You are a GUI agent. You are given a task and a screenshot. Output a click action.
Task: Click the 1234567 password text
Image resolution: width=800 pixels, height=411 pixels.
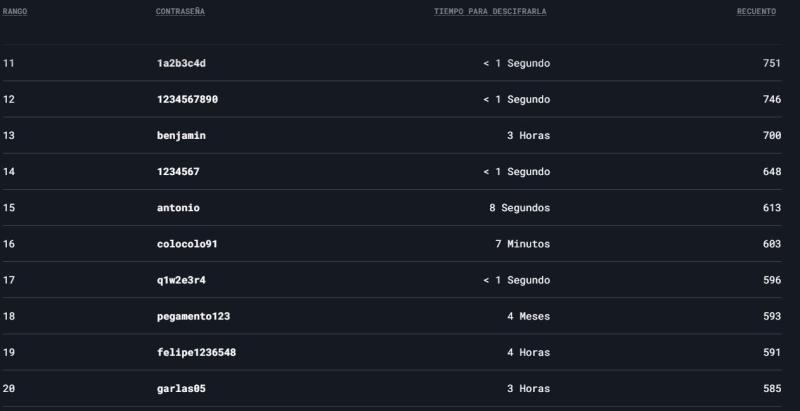click(178, 171)
